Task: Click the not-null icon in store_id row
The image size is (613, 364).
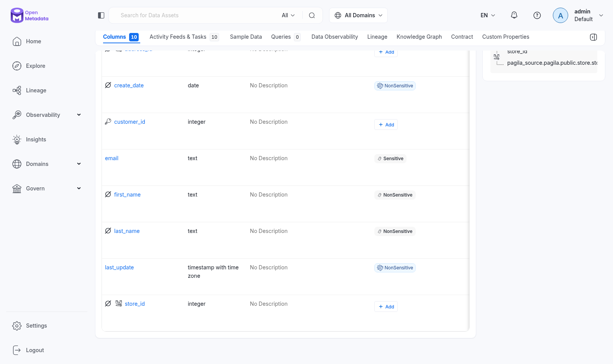Action: click(x=108, y=303)
